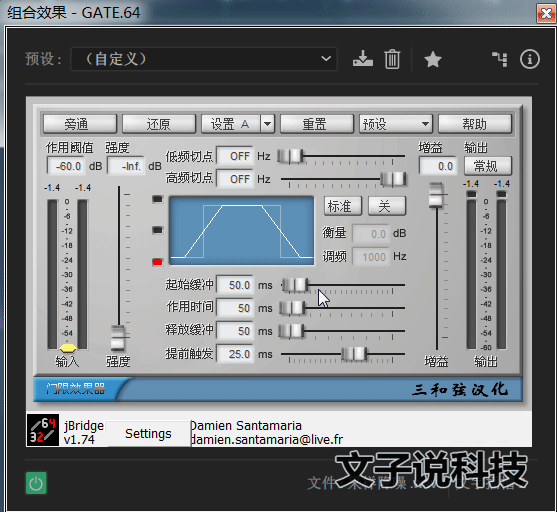The width and height of the screenshot is (557, 512).
Task: Click the 提前触发 slider handle
Action: pos(354,354)
